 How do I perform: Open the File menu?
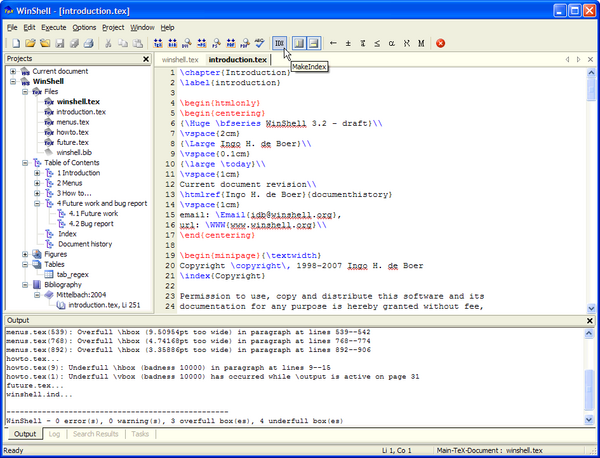[12, 28]
